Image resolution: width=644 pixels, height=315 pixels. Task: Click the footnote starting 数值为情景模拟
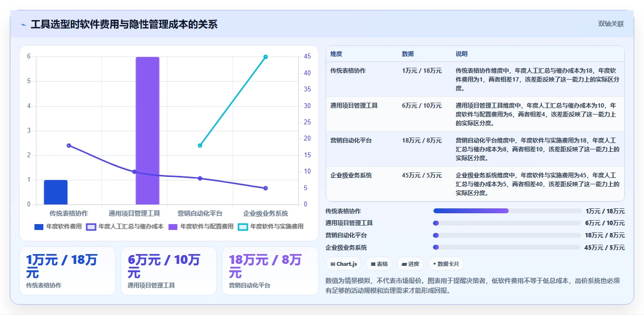point(473,286)
